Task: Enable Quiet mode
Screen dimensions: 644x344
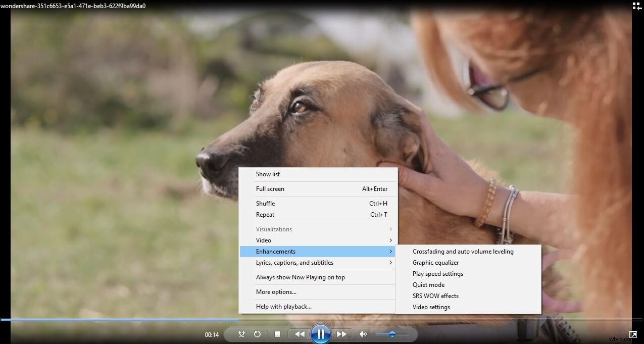Action: 428,284
